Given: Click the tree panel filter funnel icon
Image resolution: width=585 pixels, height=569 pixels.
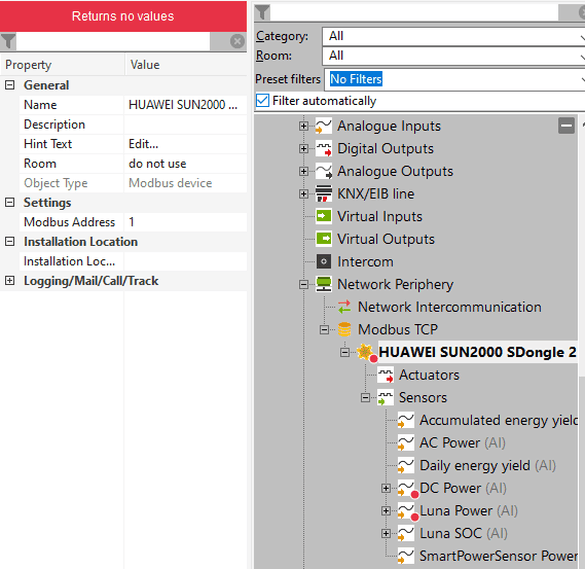Looking at the screenshot, I should [262, 12].
